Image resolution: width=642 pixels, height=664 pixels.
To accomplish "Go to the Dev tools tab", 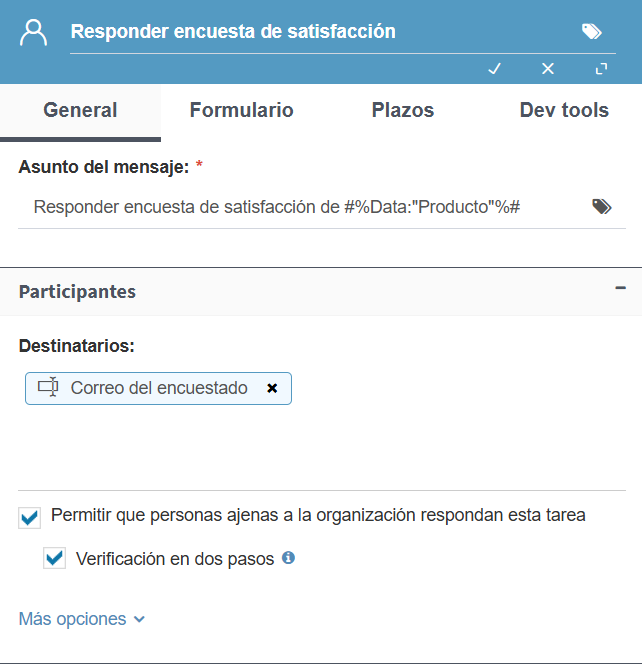I will [x=564, y=110].
